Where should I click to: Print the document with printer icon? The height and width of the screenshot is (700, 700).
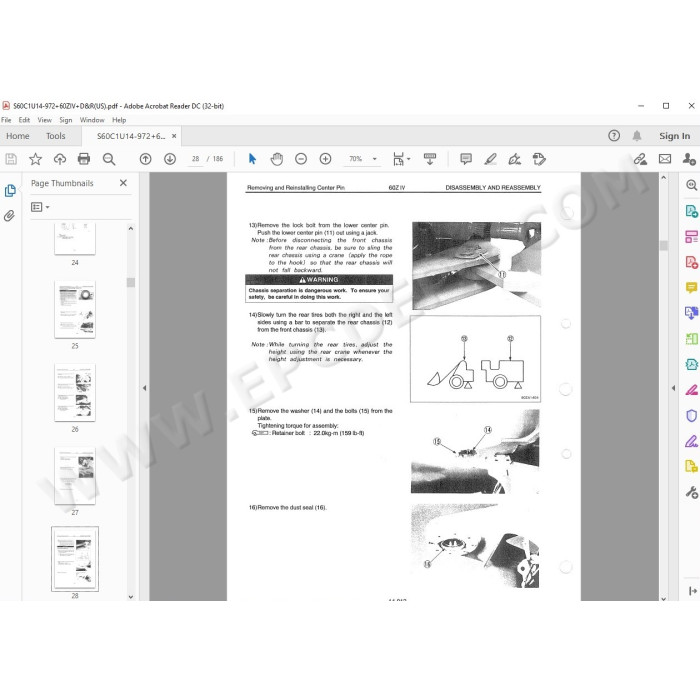(84, 159)
